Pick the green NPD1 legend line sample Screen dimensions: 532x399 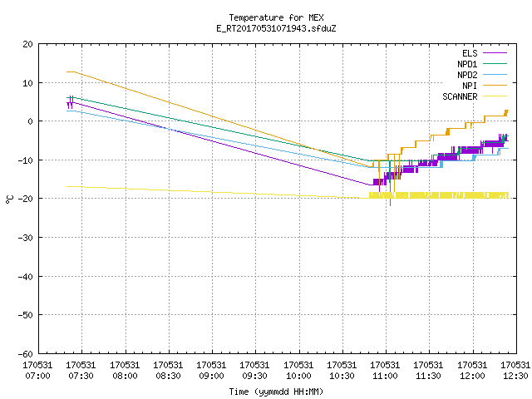[495, 63]
